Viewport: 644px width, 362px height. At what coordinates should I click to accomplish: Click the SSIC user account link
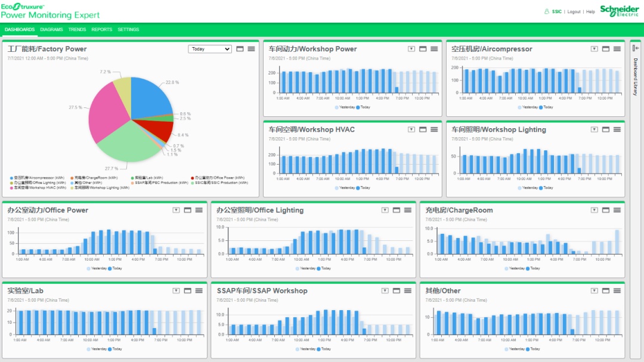coord(556,11)
